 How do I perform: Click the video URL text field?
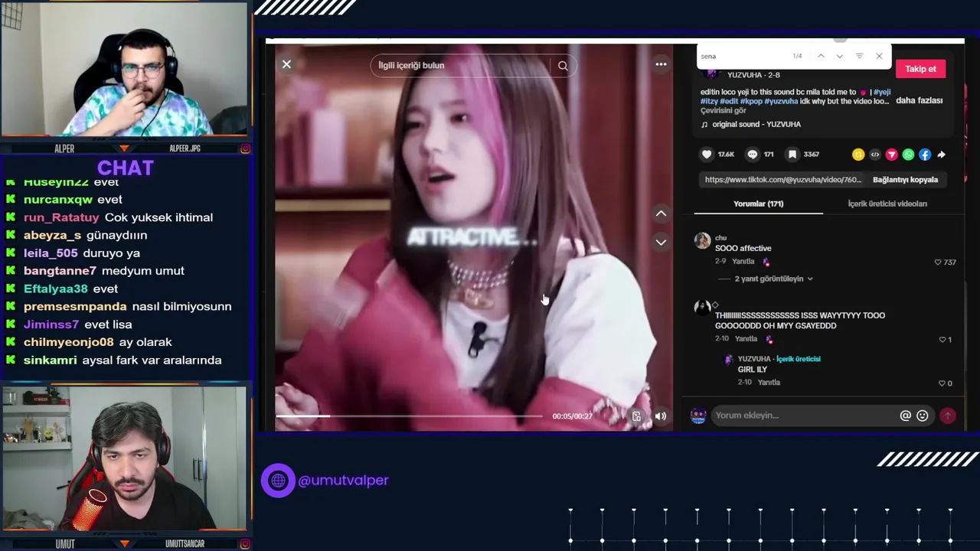tap(783, 180)
